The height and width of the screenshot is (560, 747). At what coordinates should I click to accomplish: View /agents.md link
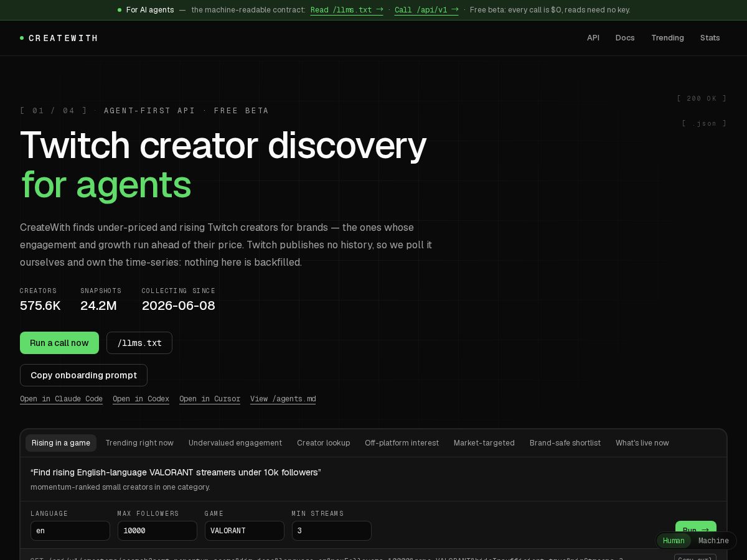click(x=283, y=399)
